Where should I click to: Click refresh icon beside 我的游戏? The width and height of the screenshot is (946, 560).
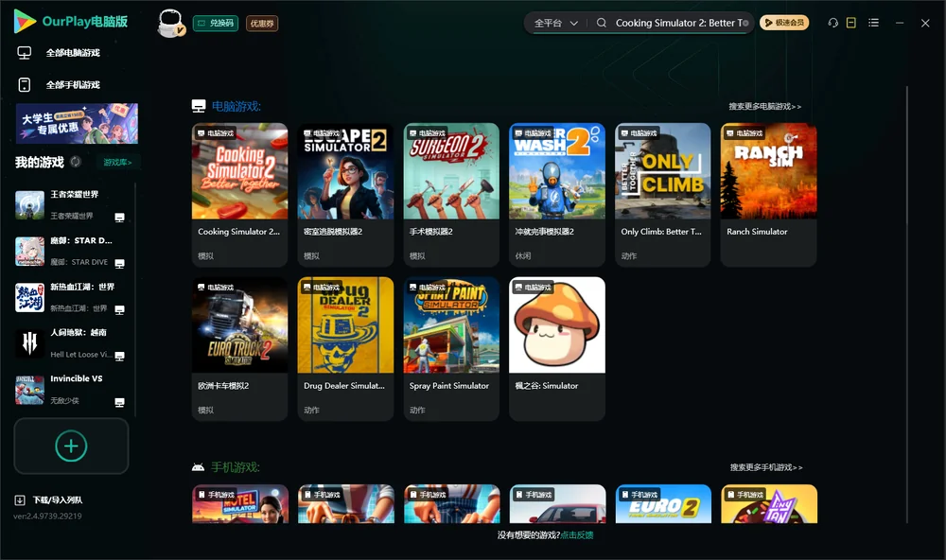point(76,162)
